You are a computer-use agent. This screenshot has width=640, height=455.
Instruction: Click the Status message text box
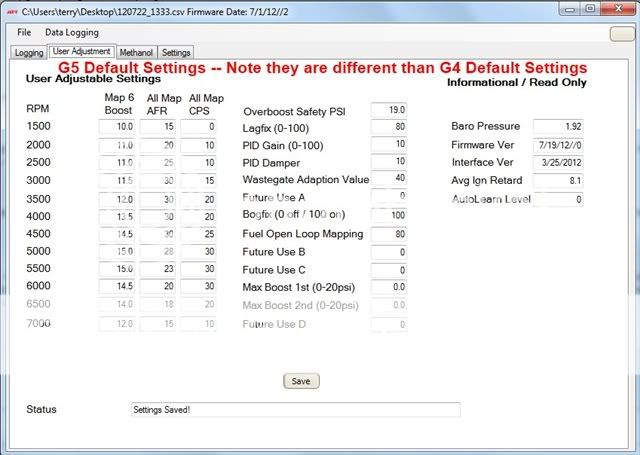[x=295, y=409]
